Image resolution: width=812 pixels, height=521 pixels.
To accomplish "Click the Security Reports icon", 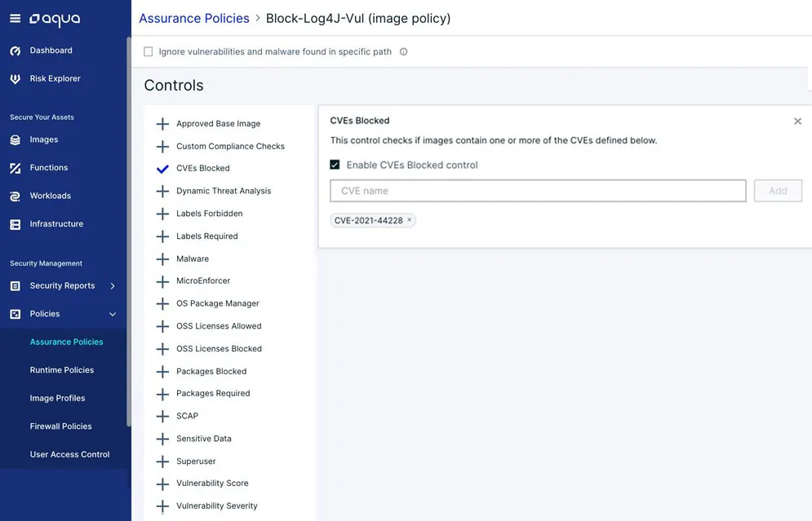I will (x=15, y=285).
